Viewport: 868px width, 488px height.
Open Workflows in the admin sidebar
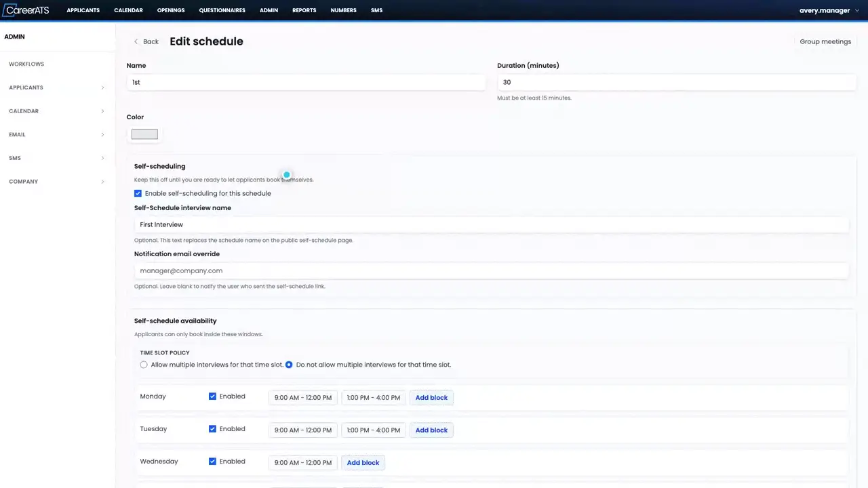26,64
